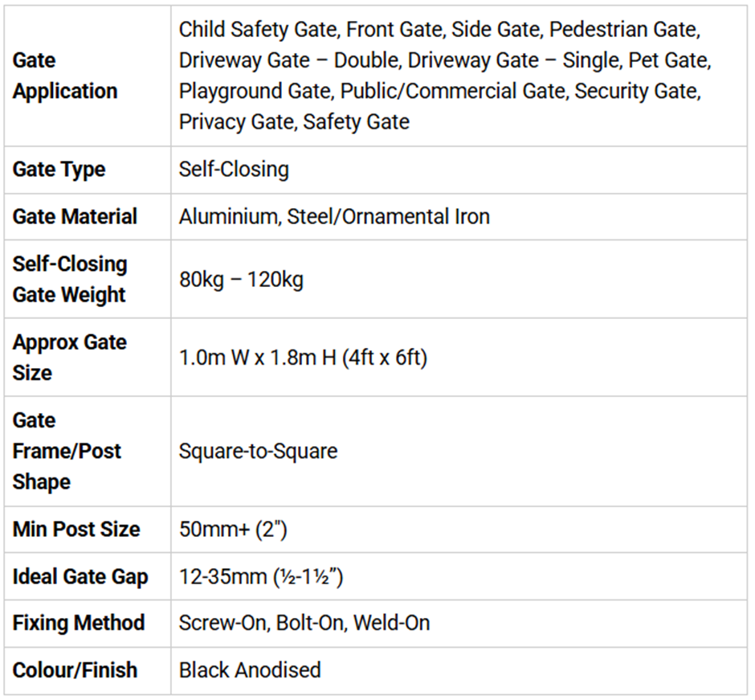Select the Self-Closing value text

pyautogui.click(x=234, y=170)
